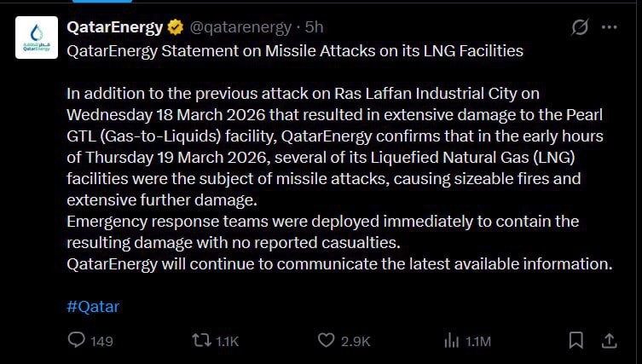The width and height of the screenshot is (642, 364).
Task: Repost the tweet using the retweet icon
Action: [201, 340]
